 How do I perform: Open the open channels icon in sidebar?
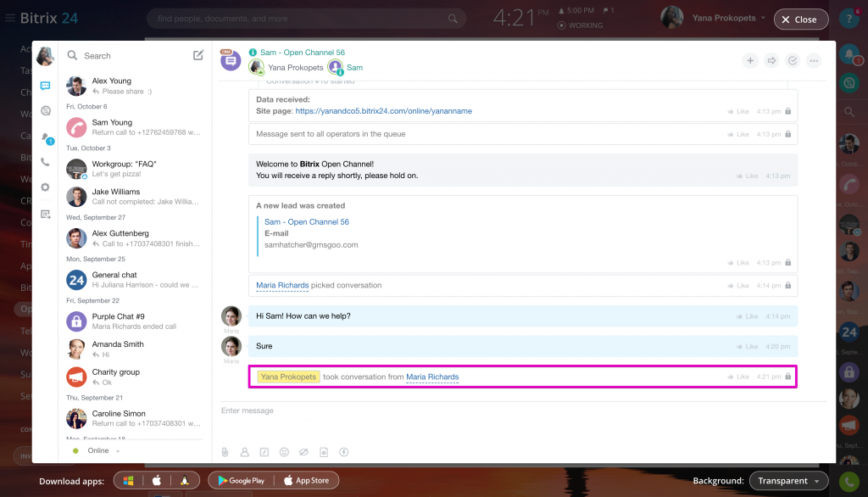[x=46, y=111]
